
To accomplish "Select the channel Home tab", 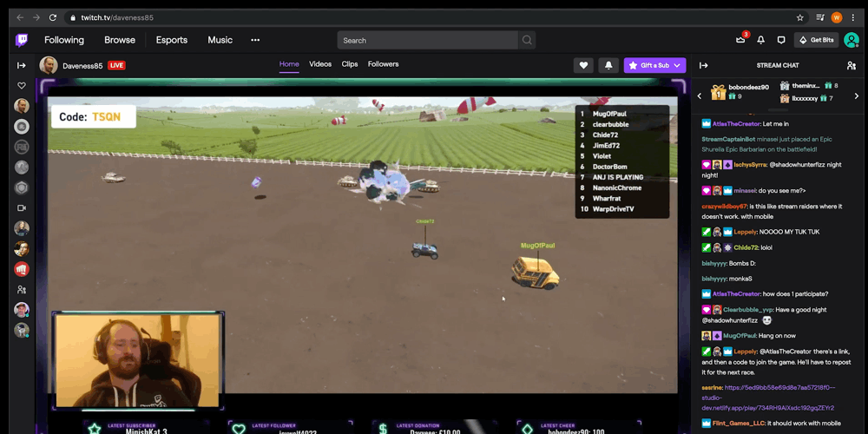I will [x=289, y=64].
